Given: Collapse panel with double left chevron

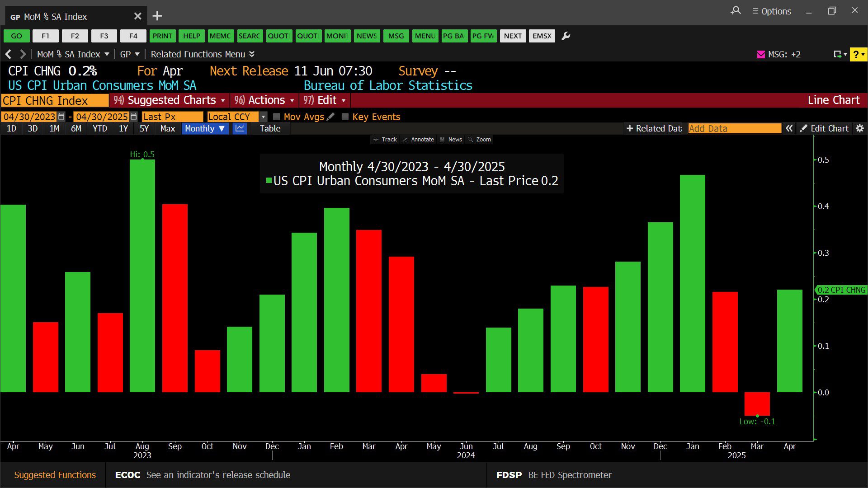Looking at the screenshot, I should pos(789,129).
